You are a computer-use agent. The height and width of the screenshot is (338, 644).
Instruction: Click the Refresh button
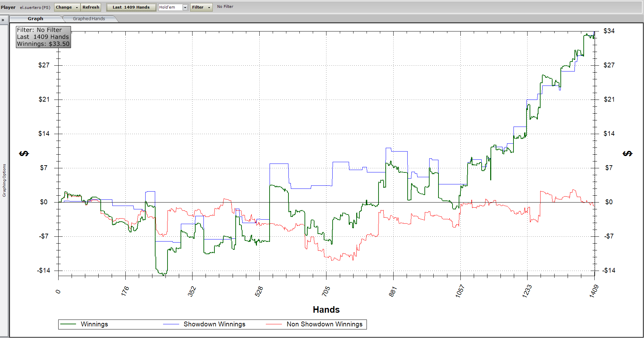click(91, 7)
